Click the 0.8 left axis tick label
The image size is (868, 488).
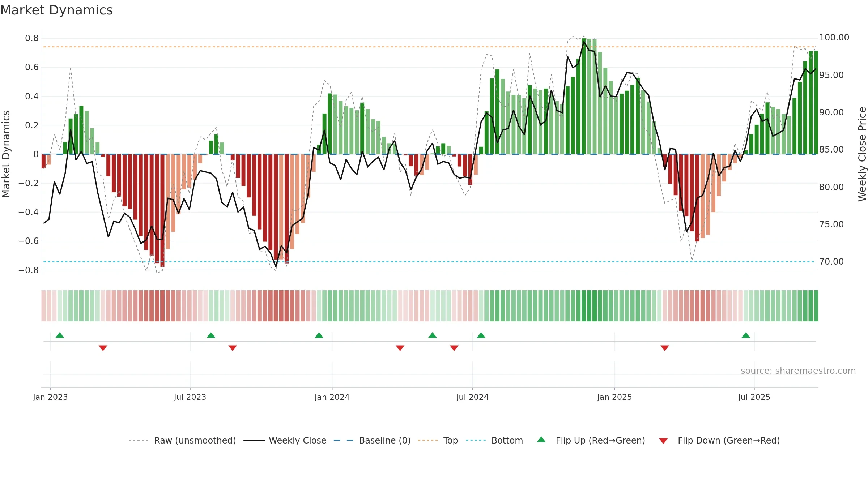32,38
